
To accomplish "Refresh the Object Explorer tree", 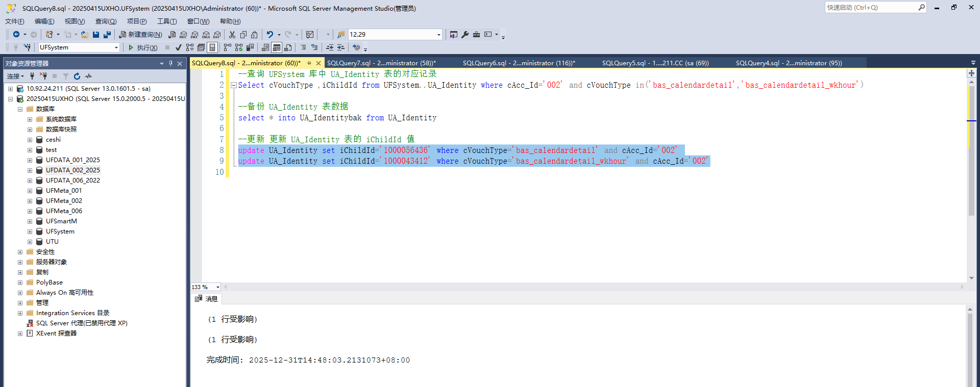I will click(x=77, y=76).
